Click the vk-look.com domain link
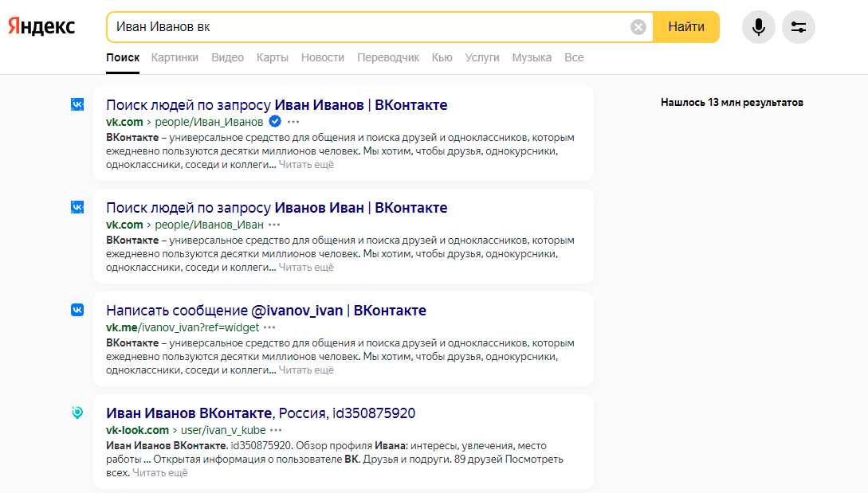868x493 pixels. [x=137, y=430]
